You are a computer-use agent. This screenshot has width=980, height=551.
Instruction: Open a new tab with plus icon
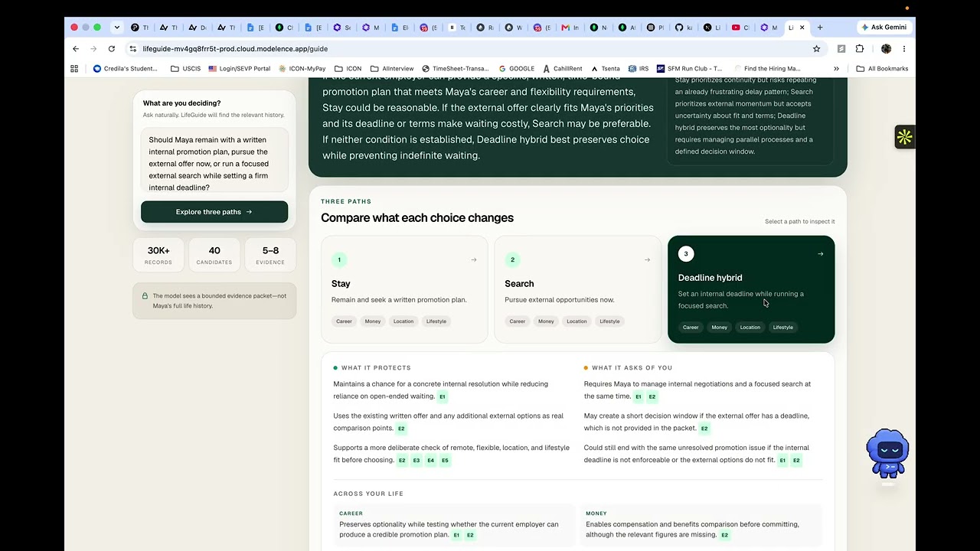(x=820, y=27)
